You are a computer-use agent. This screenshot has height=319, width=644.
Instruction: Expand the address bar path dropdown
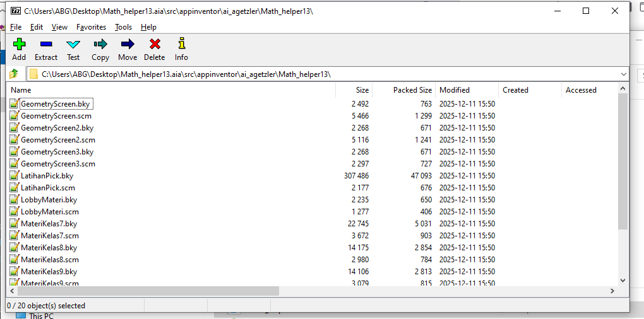pyautogui.click(x=623, y=74)
